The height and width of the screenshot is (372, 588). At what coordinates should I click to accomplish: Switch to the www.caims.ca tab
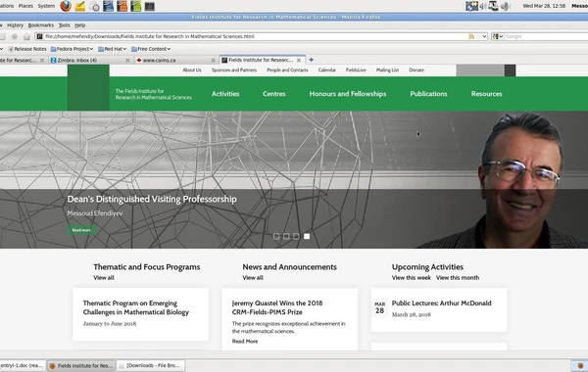175,60
